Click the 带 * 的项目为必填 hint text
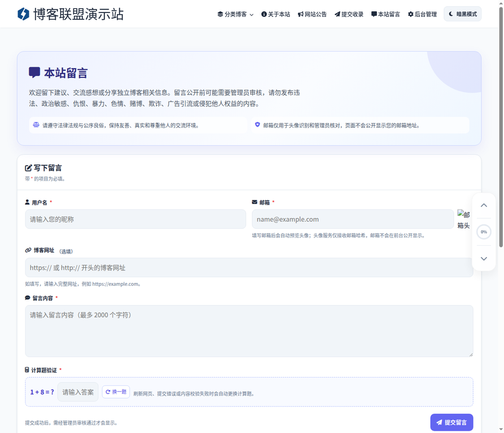The height and width of the screenshot is (433, 504). [x=45, y=179]
